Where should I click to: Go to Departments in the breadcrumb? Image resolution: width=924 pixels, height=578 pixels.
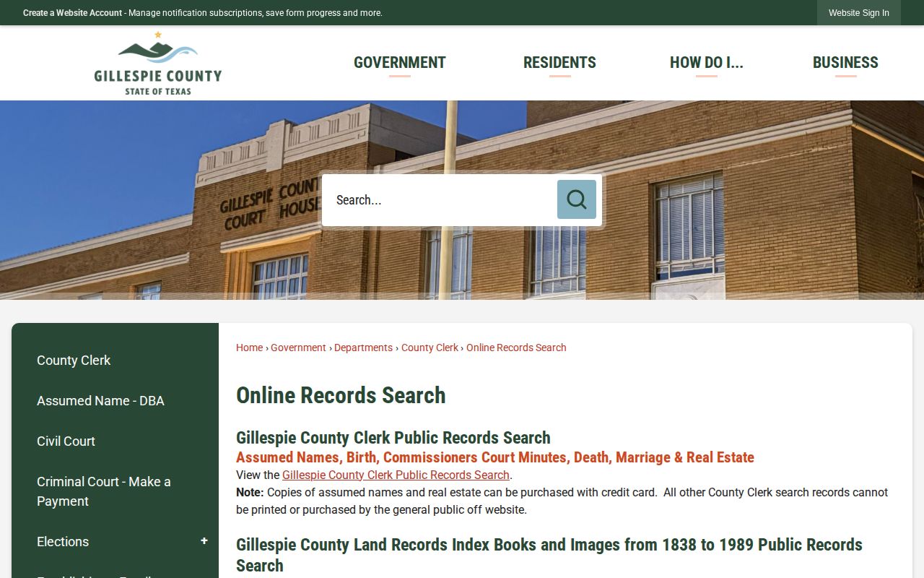(x=363, y=348)
